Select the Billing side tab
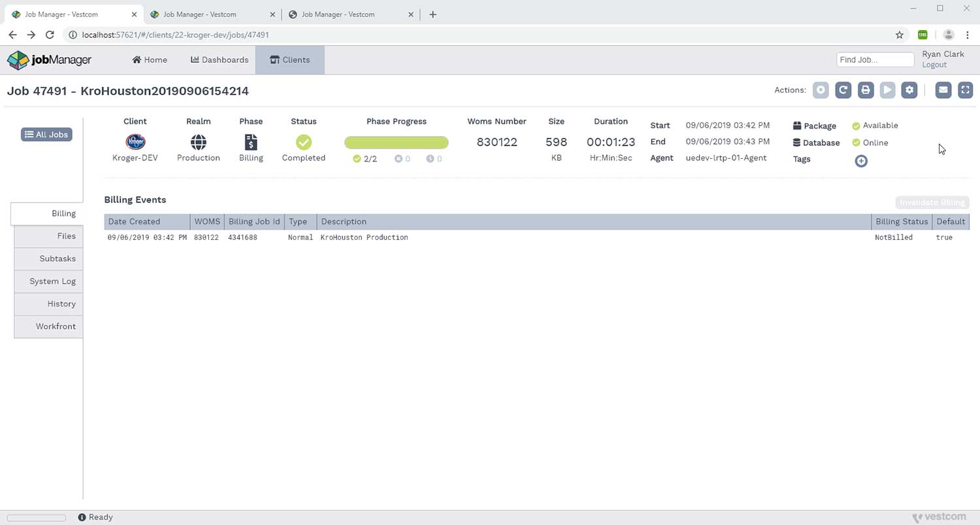This screenshot has width=980, height=525. click(x=47, y=213)
